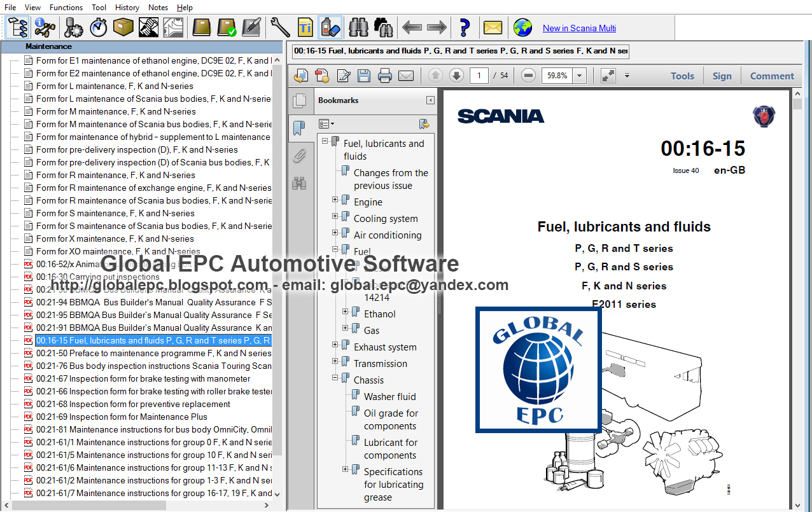Click the yellow 'Ti' technical information icon
Image resolution: width=812 pixels, height=512 pixels.
[305, 28]
